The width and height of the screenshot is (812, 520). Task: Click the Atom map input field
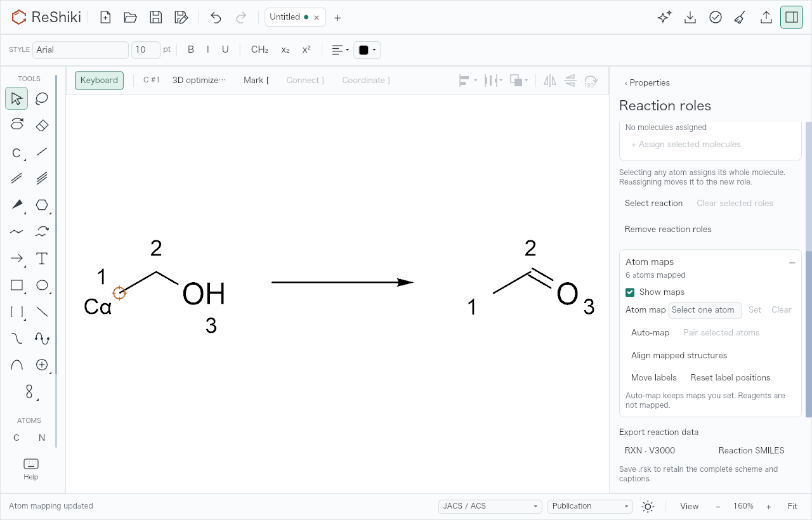pos(705,310)
